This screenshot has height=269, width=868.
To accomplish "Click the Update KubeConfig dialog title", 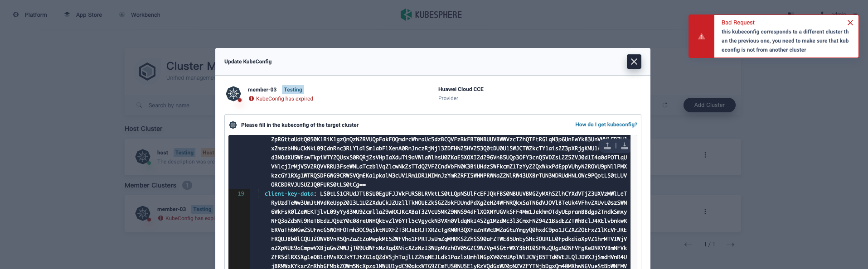I will [248, 62].
